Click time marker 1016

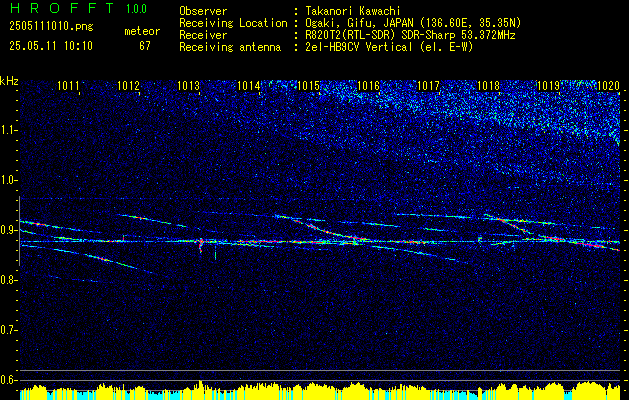coord(368,85)
